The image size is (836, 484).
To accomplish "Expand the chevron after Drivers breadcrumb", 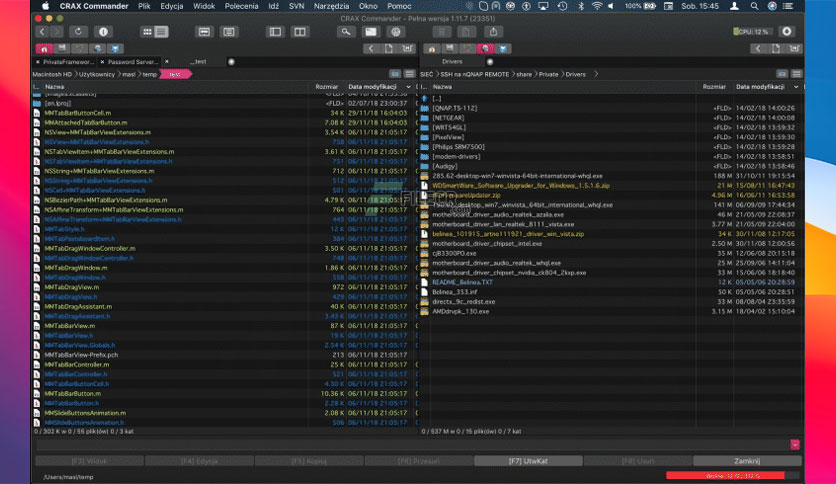I will point(596,75).
